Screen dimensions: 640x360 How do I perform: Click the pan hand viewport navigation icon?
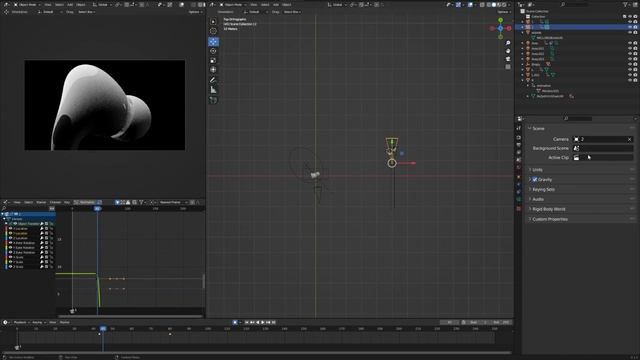(x=508, y=51)
